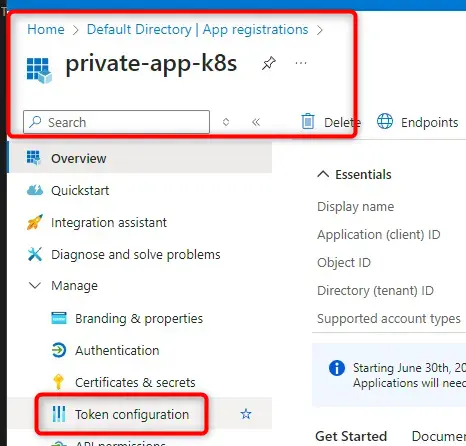Click the Authentication arrow icon
Viewport: 466px width, 446px height.
tap(59, 350)
